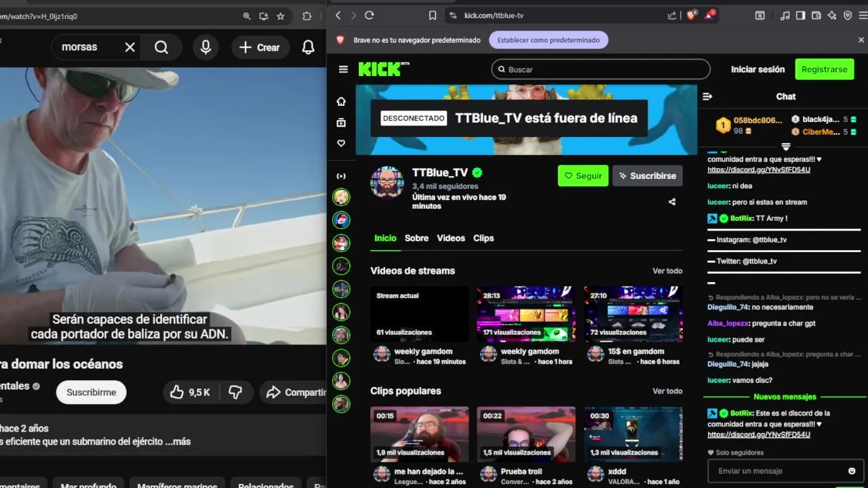Reload the Kick page in Brave
Viewport: 868px width, 488px height.
tap(370, 15)
